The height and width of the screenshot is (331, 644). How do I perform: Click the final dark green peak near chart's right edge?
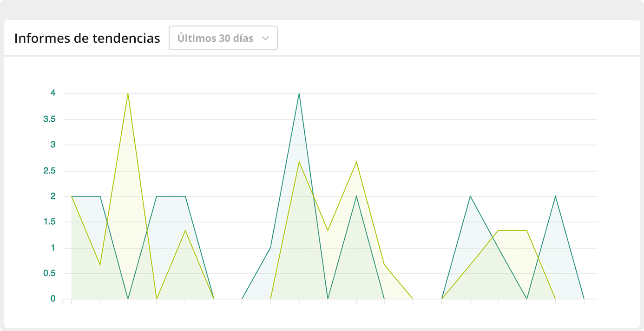click(x=555, y=196)
